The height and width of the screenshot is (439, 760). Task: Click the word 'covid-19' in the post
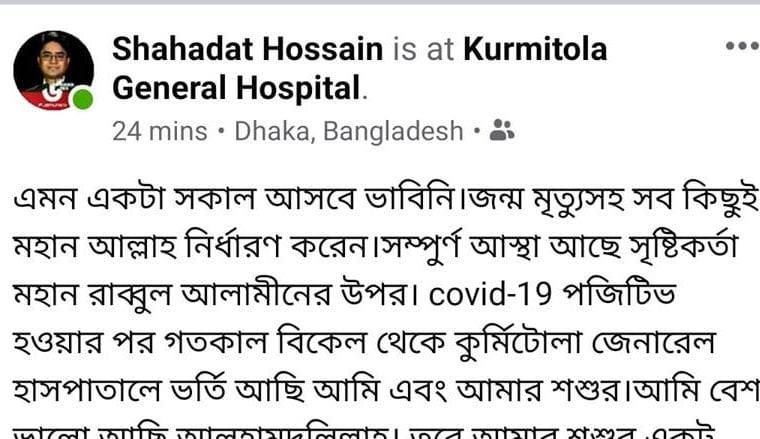click(490, 294)
